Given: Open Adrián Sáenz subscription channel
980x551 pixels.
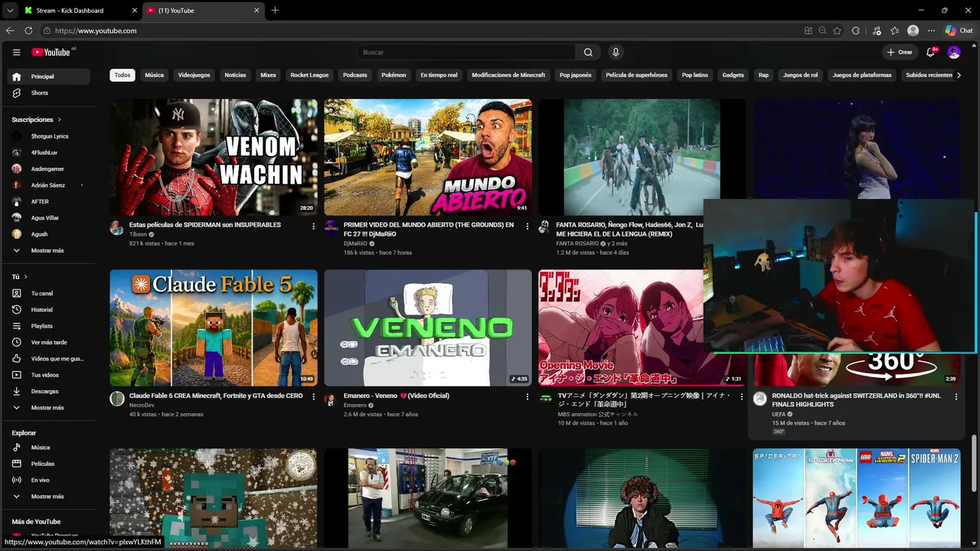Looking at the screenshot, I should pos(50,185).
